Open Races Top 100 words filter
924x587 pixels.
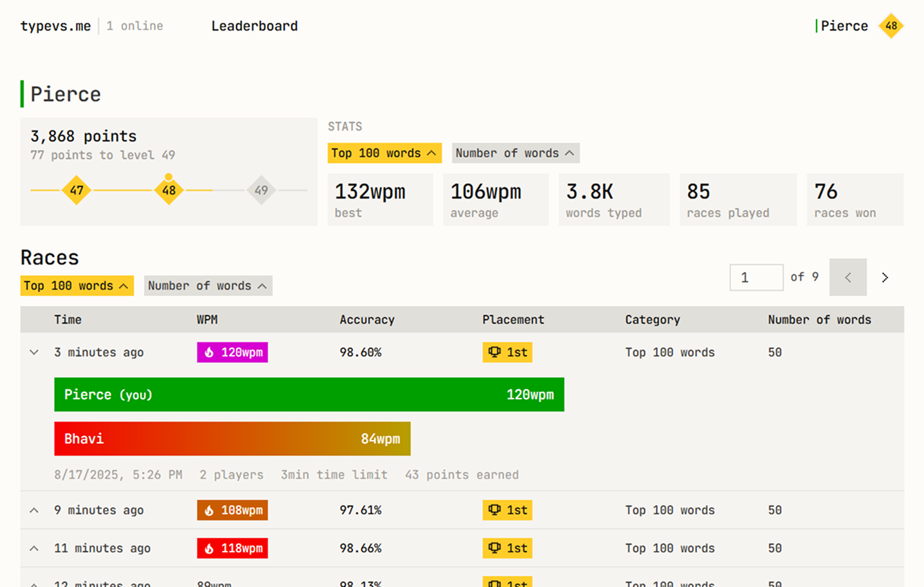point(77,286)
